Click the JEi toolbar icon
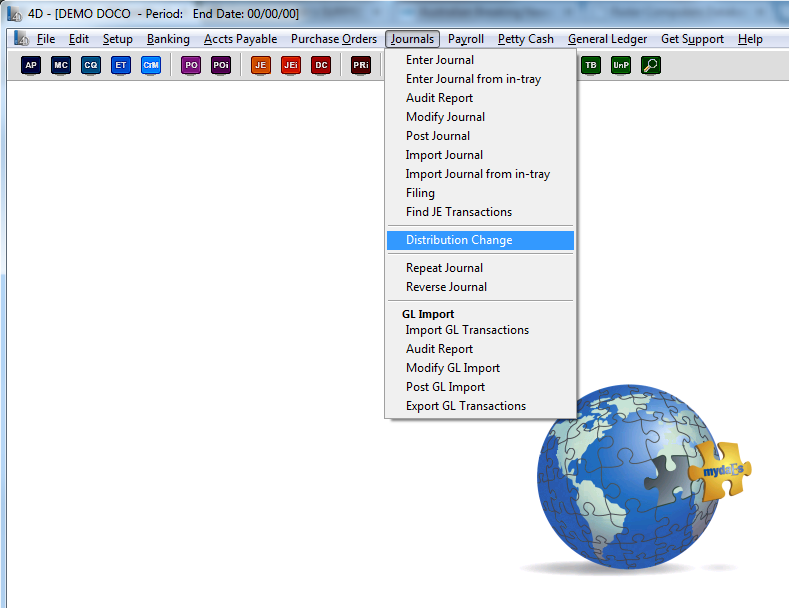Viewport: 789px width, 608px height. [291, 65]
